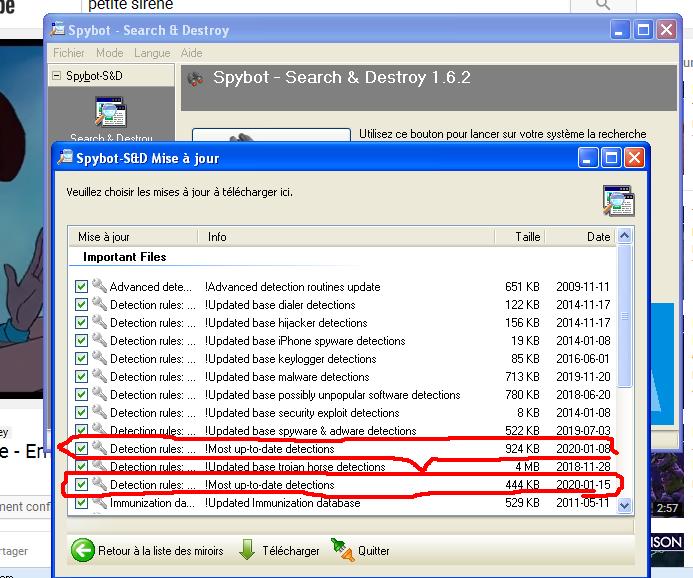Screen dimensions: 693x578
Task: Collapse the Spybot-S&D sidebar tree section
Action: [x=56, y=76]
